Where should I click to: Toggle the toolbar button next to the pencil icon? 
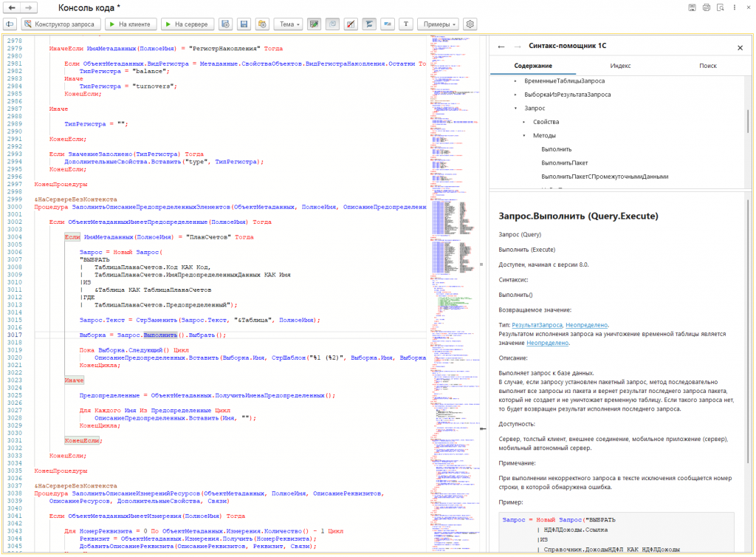tap(333, 24)
